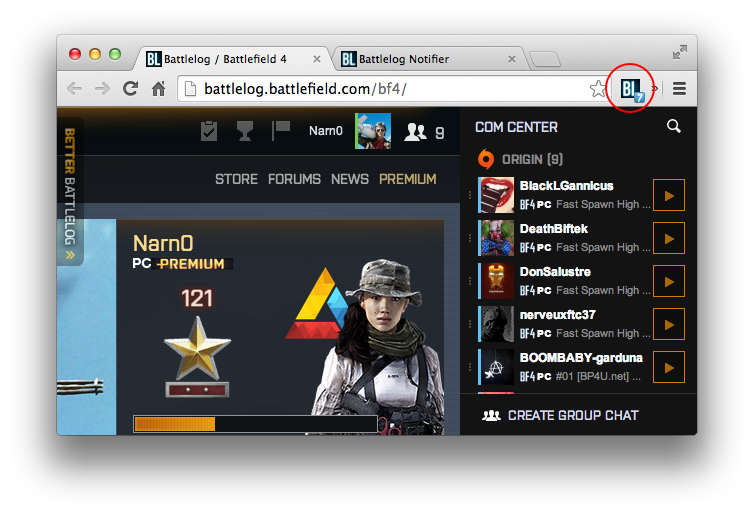754x514 pixels.
Task: Show hidden extensions chevron in toolbar
Action: click(x=654, y=88)
